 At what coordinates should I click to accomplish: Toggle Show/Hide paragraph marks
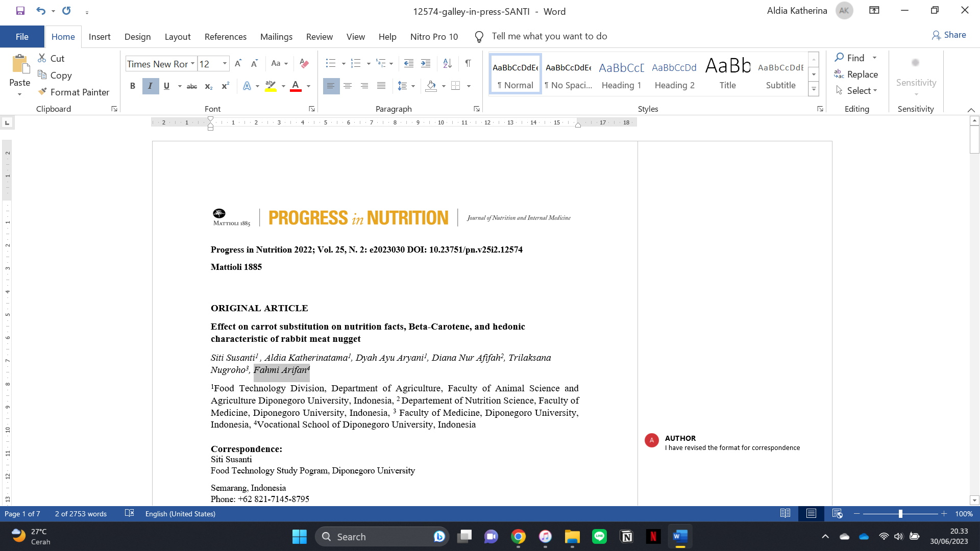coord(468,64)
